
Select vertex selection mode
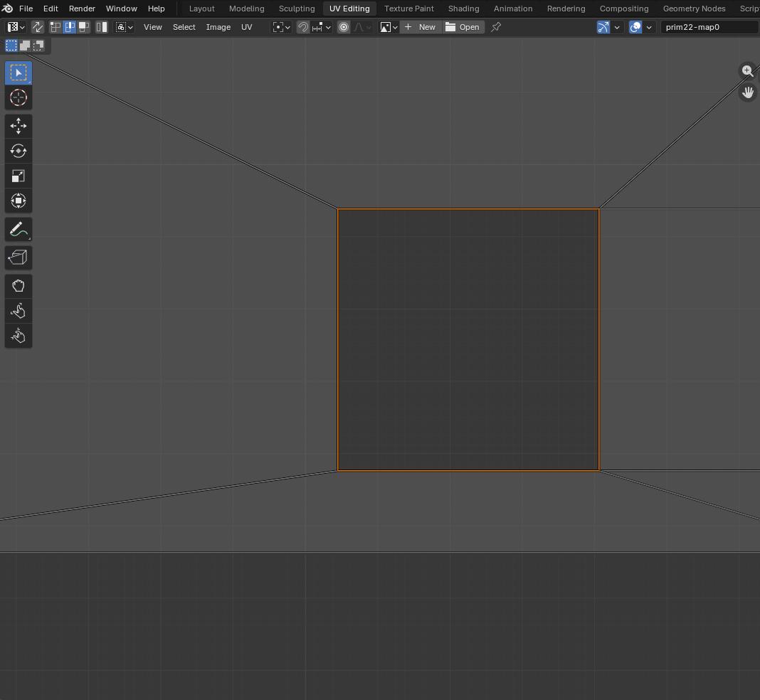pos(56,27)
